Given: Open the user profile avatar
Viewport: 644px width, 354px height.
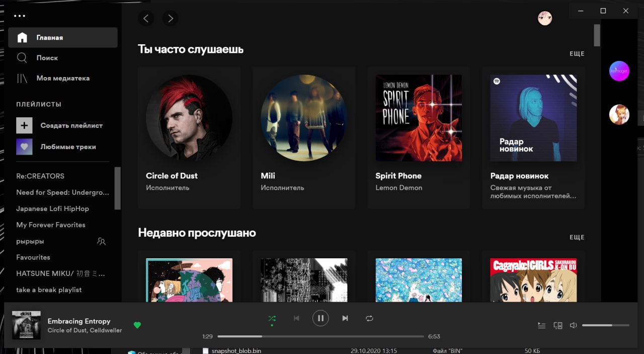Looking at the screenshot, I should [545, 19].
